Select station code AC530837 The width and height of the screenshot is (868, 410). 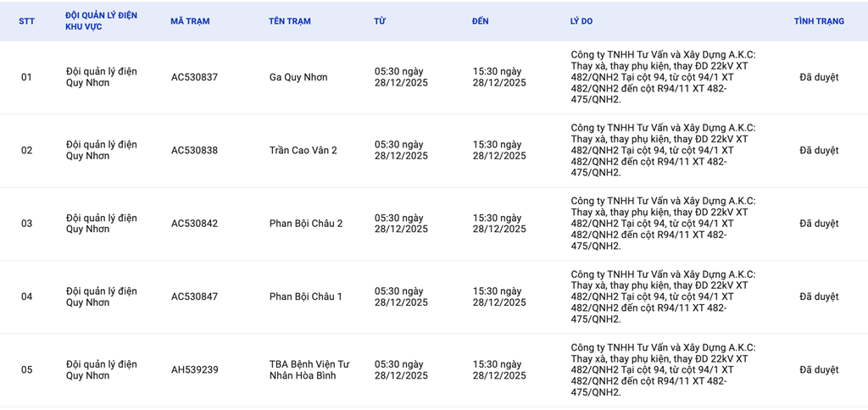194,77
